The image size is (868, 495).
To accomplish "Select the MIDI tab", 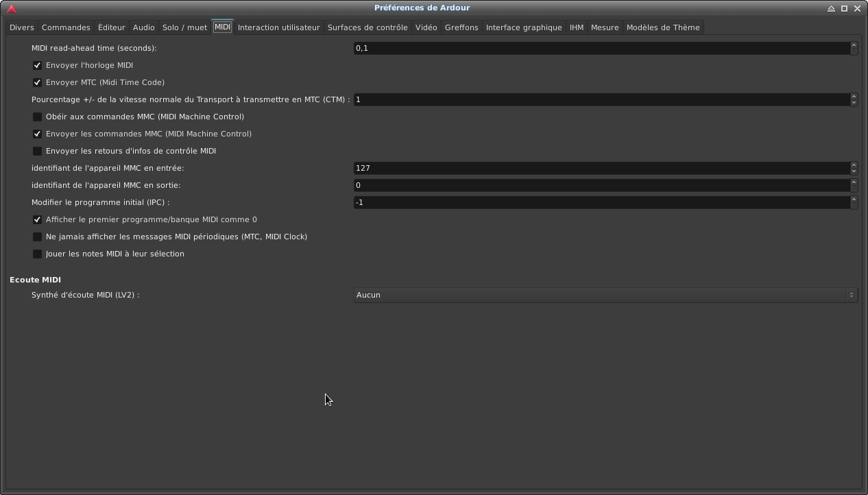I will (222, 27).
